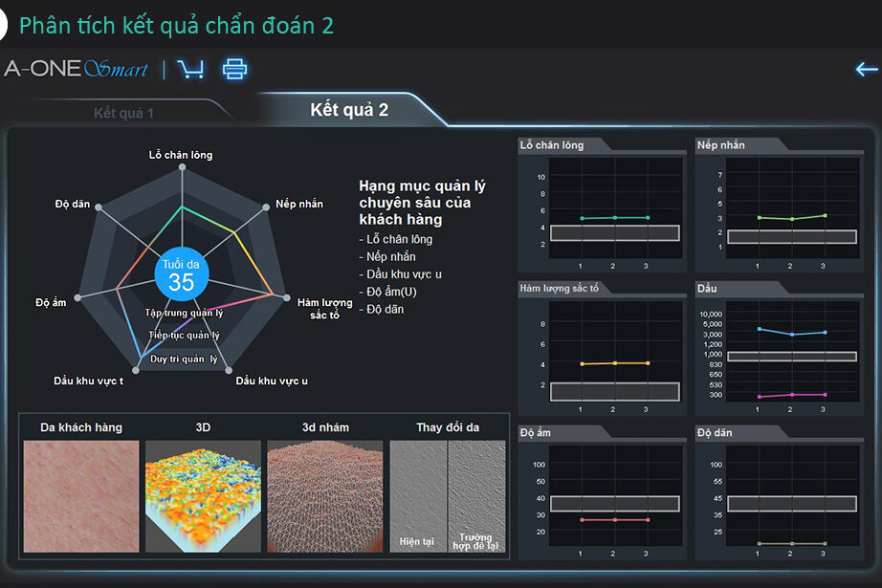882x588 pixels.
Task: Click the printer icon
Action: (234, 69)
